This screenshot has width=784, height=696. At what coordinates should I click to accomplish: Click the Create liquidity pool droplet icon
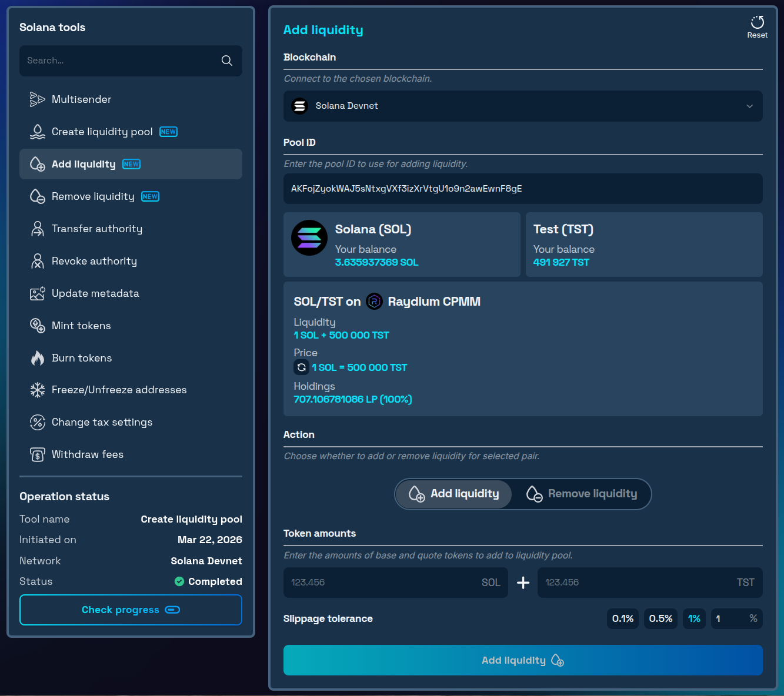38,132
